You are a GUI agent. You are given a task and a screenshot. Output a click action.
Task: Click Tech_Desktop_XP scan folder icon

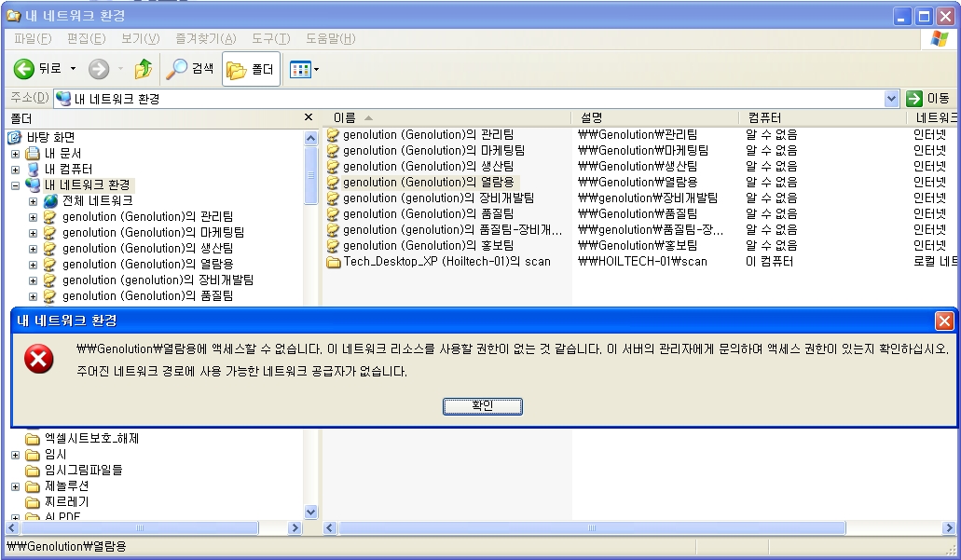pos(334,262)
